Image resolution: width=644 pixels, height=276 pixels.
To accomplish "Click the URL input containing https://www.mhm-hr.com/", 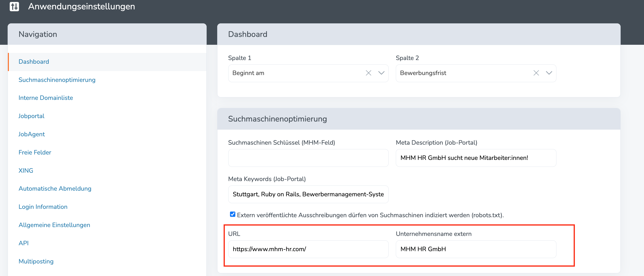I will [308, 249].
